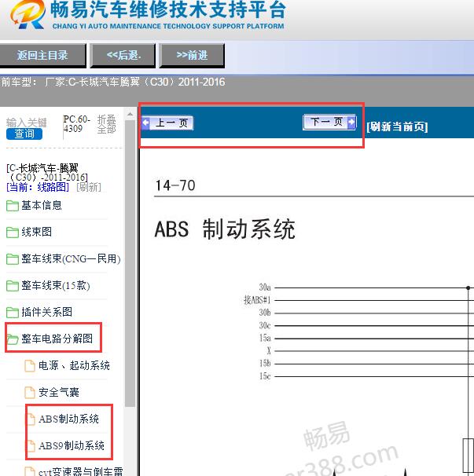Open the 安全气囊 document
Screen dimensions: 474x476
[x=59, y=392]
